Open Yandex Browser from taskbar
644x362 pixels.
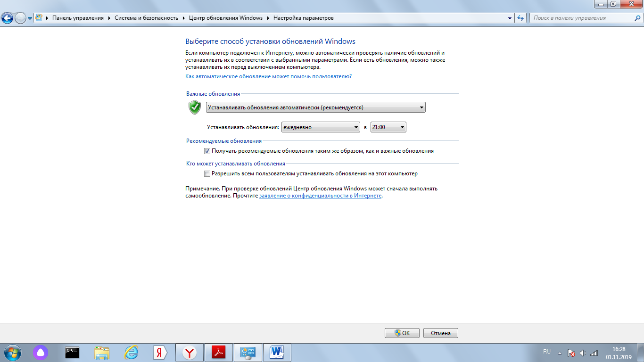[x=190, y=352]
